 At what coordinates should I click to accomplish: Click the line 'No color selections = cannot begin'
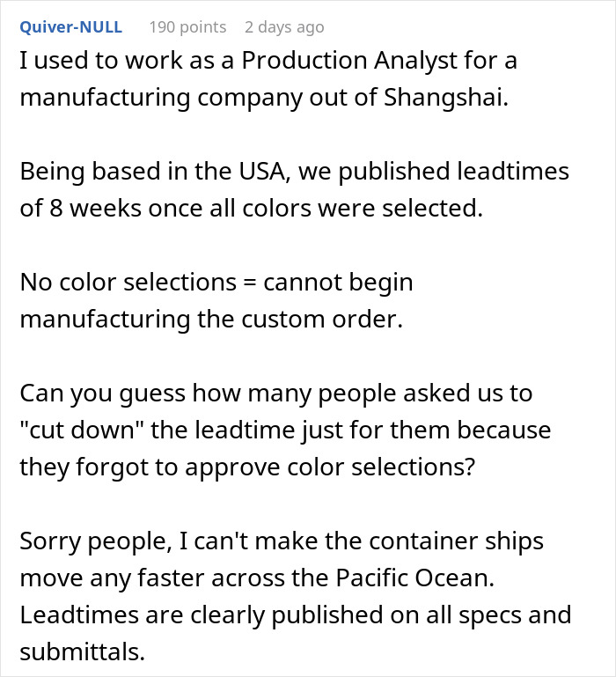pos(216,283)
